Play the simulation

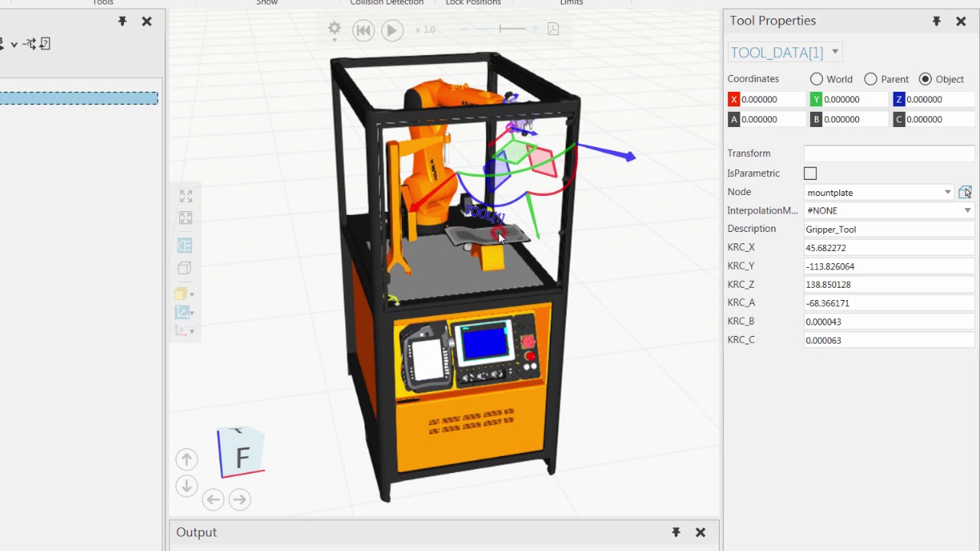(392, 30)
